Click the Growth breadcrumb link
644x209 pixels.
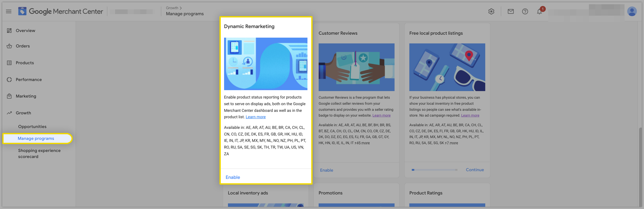[172, 8]
